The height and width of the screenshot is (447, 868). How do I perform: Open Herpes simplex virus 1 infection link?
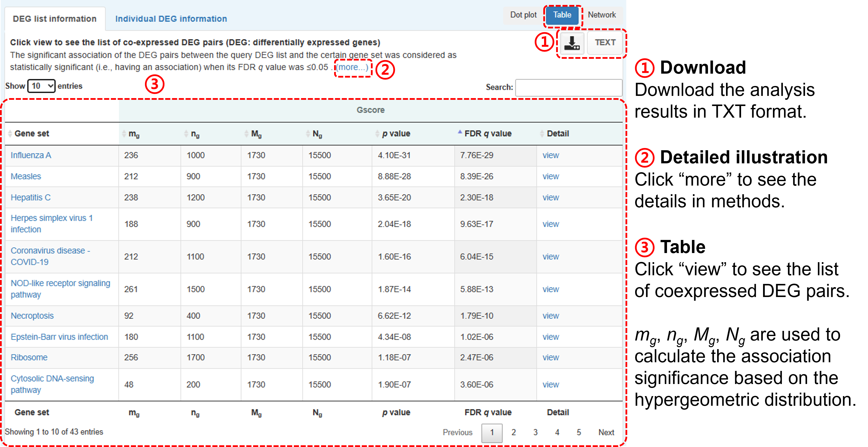[x=52, y=224]
